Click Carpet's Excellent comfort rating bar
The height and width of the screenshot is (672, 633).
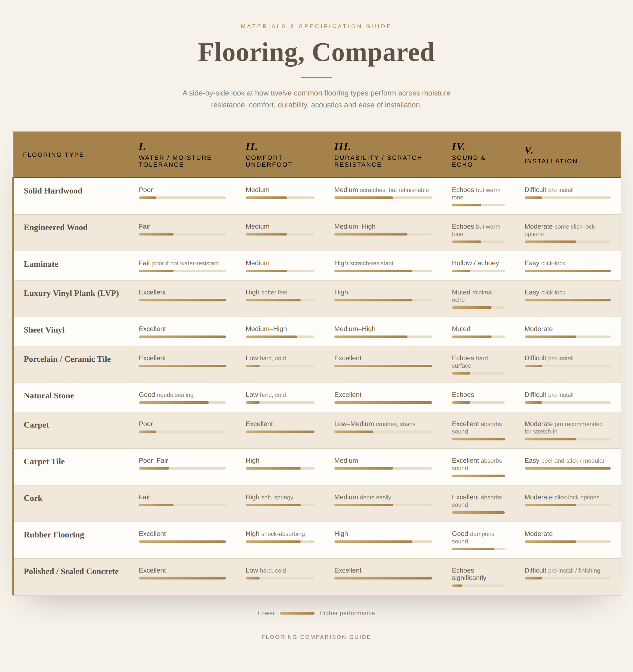click(280, 432)
